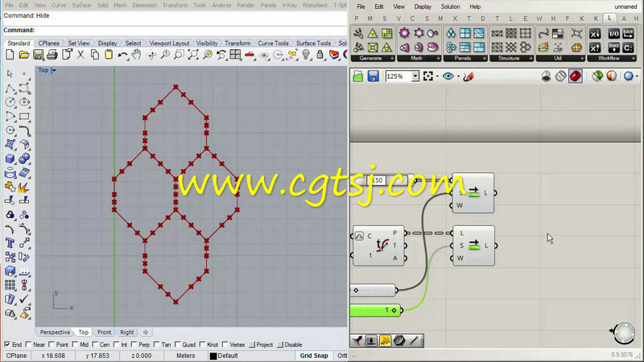Enable the Perp object snap
Screen dimensions: 644x362
tap(134, 344)
